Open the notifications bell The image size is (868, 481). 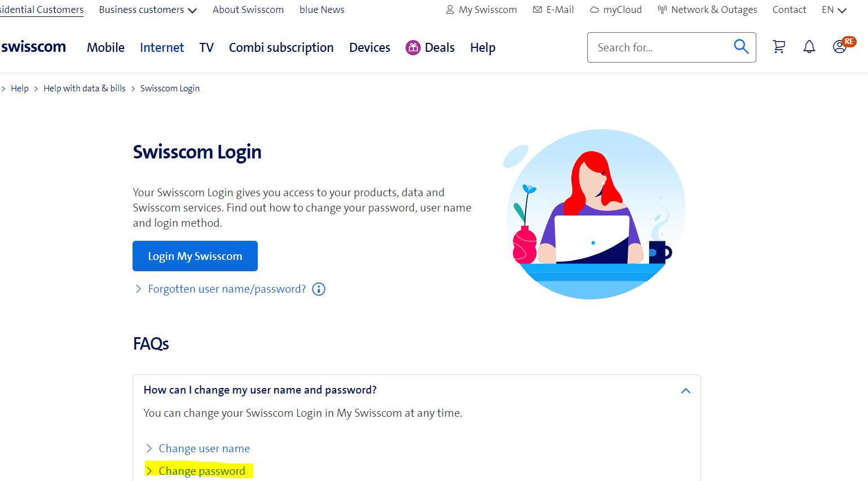(x=809, y=47)
